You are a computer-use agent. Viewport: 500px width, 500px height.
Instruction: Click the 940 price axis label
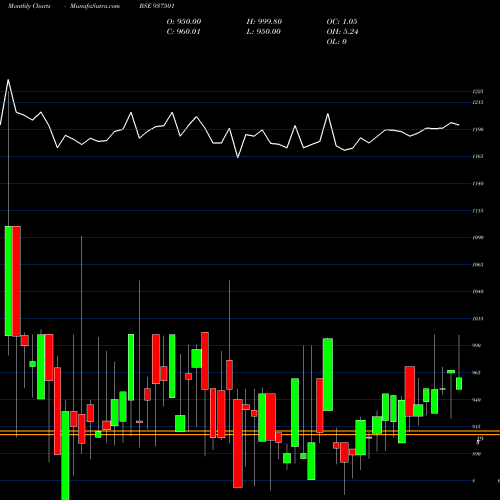click(x=477, y=400)
